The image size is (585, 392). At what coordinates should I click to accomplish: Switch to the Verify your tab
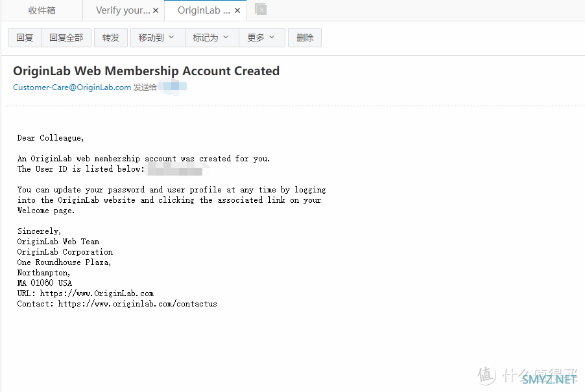[123, 10]
